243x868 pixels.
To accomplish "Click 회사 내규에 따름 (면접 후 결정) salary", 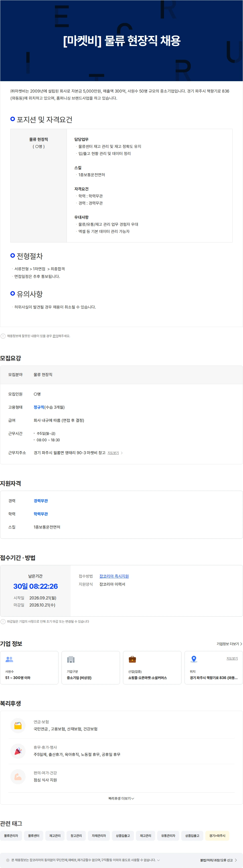I will [59, 420].
